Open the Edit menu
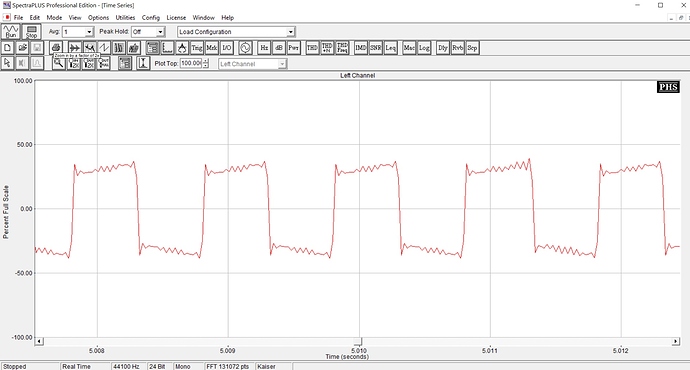690x370 pixels. pyautogui.click(x=35, y=18)
